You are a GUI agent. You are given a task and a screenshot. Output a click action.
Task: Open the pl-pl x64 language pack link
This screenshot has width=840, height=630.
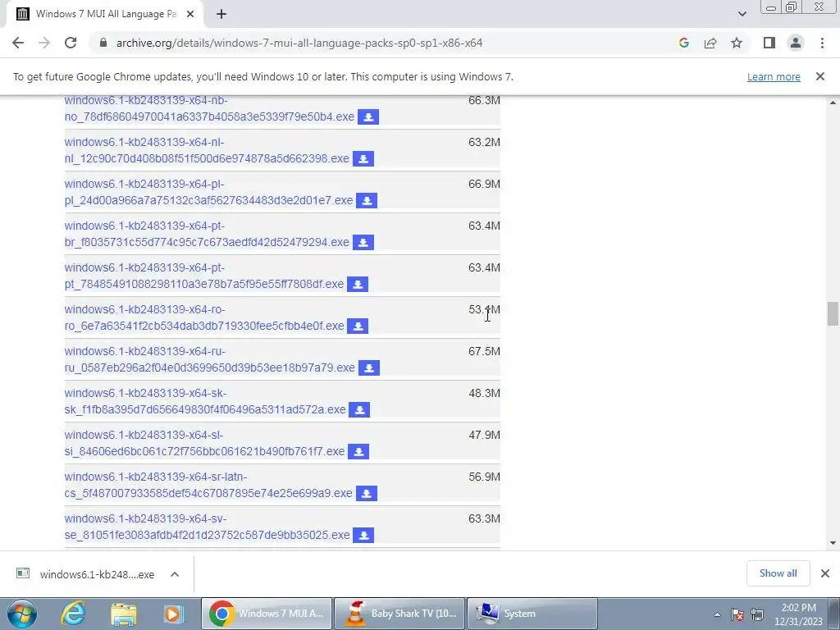tap(208, 192)
